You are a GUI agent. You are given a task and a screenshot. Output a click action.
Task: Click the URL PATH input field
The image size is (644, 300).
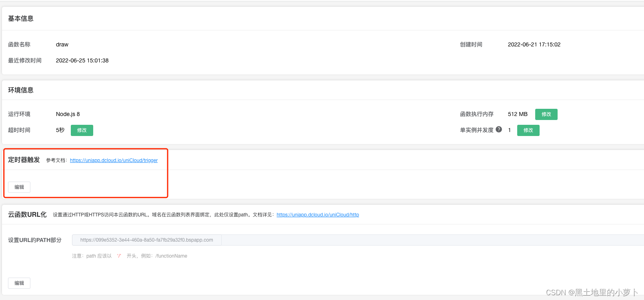tap(433, 240)
